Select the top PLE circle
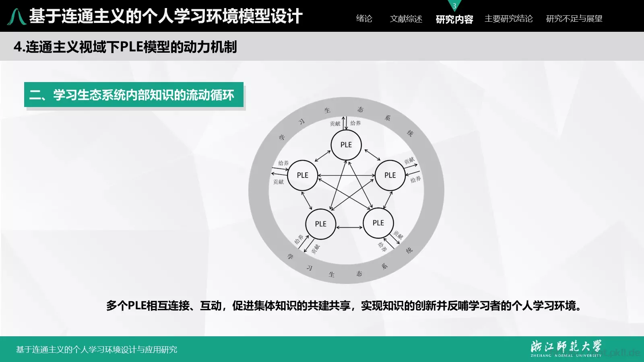644x362 pixels. 346,145
